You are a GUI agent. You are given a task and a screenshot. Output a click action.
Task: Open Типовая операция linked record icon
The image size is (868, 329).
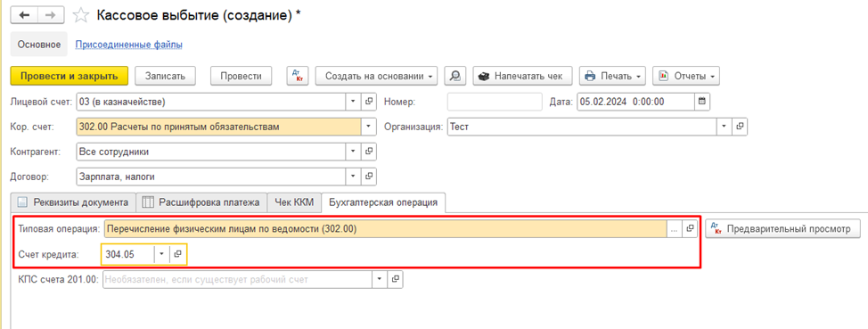[x=689, y=228]
